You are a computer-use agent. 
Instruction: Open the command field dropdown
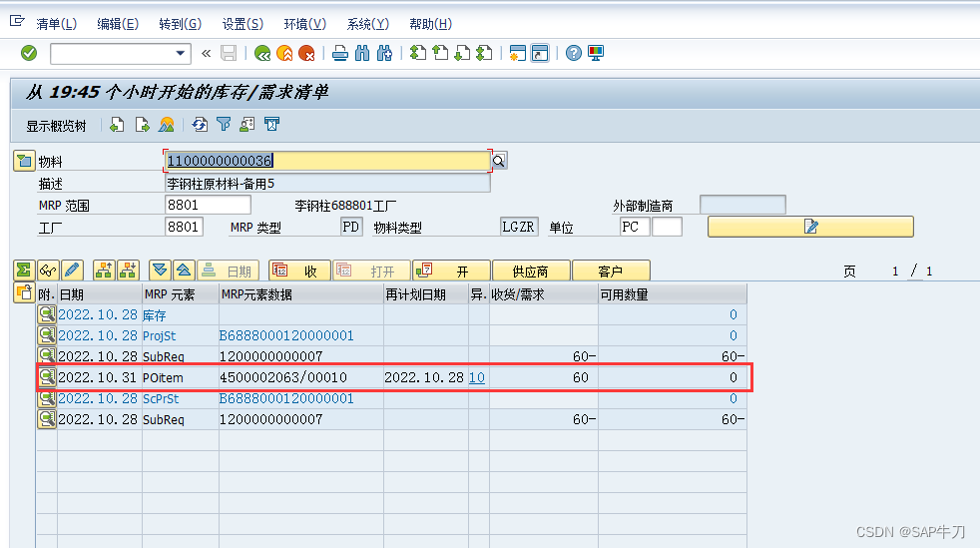click(x=180, y=53)
